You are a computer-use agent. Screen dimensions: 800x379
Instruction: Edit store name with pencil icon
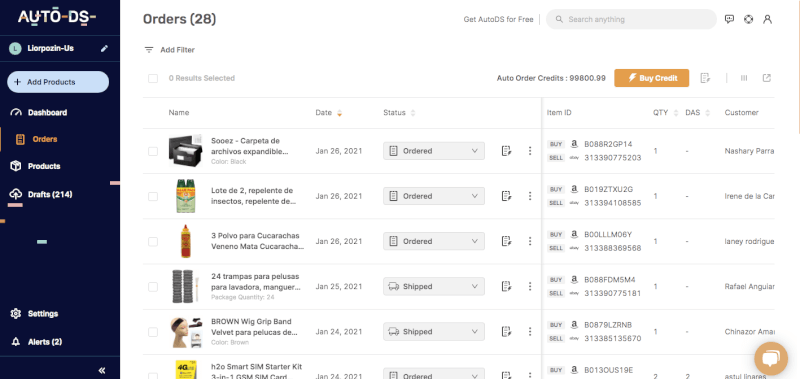[105, 48]
